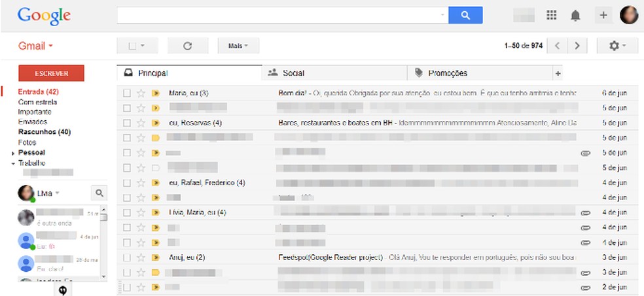Toggle importance marker on eu, Reservas email

(155, 123)
